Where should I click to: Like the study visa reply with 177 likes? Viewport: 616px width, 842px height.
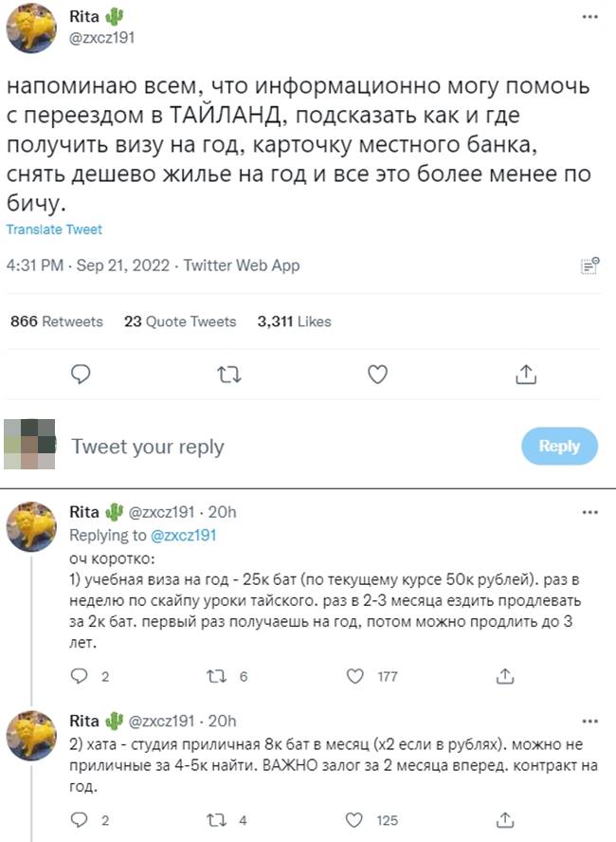tap(356, 677)
